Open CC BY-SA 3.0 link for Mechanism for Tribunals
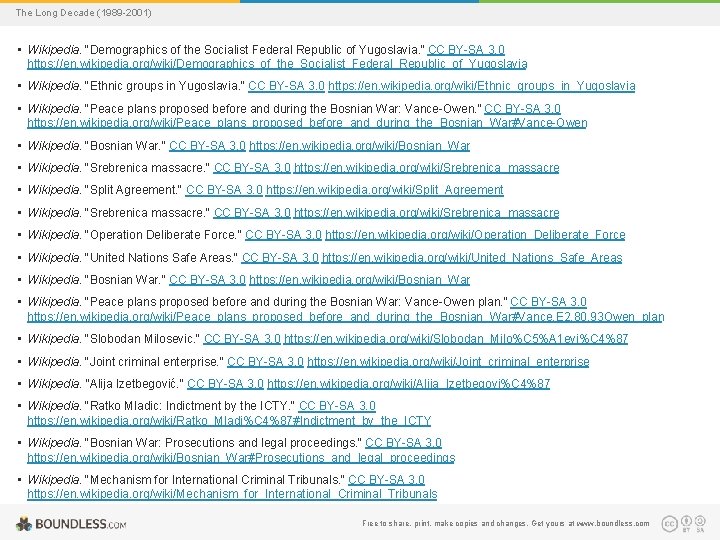The height and width of the screenshot is (540, 720). 387,480
